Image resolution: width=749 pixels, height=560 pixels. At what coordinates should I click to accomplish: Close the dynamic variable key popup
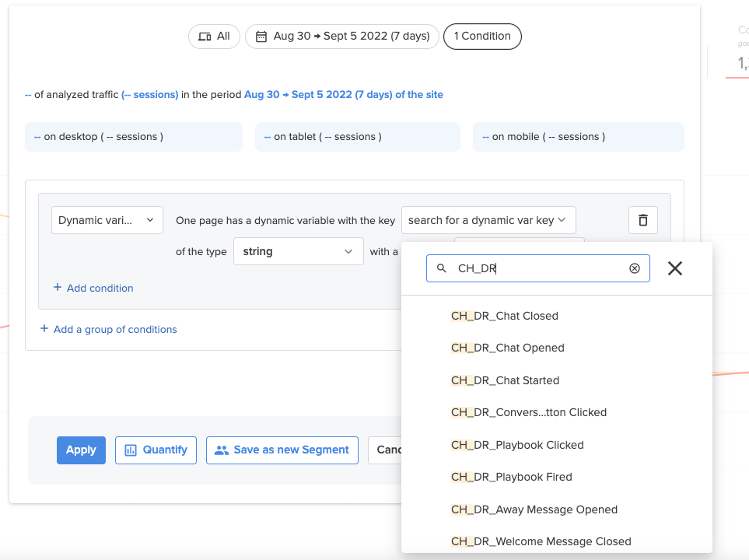click(675, 268)
